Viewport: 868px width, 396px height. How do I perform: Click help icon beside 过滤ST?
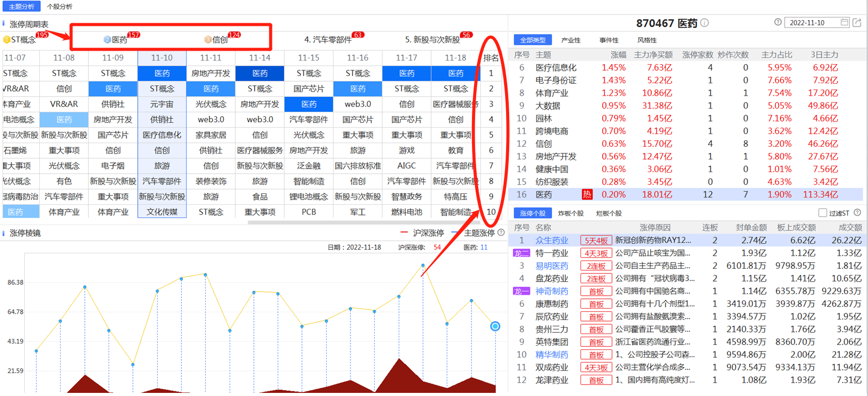point(857,212)
